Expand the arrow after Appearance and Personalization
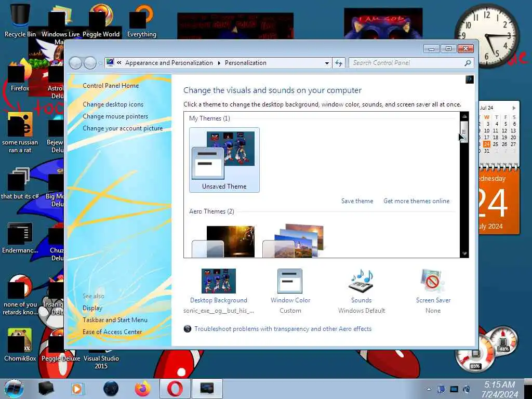Viewport: 532px width, 399px height. tap(219, 63)
